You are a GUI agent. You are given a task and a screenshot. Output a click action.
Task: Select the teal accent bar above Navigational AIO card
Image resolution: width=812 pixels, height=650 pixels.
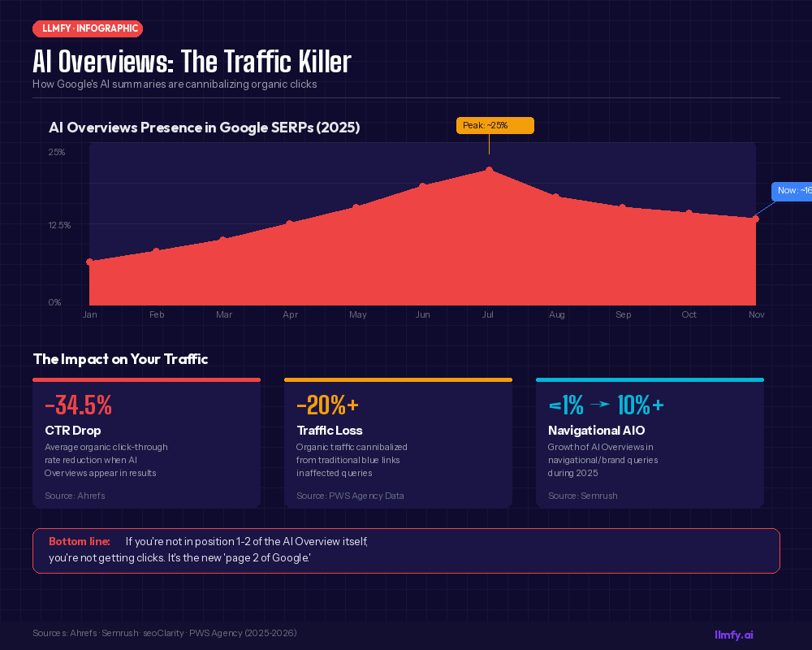(x=650, y=379)
